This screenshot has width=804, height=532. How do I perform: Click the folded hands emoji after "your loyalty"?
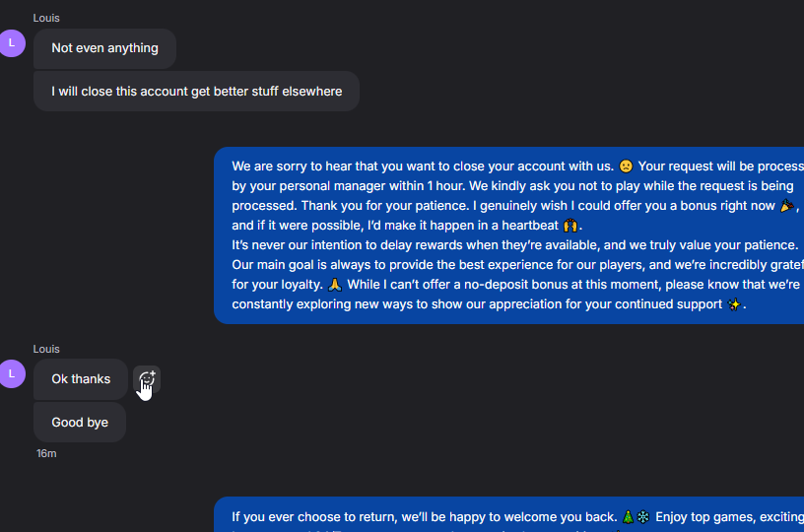(x=335, y=284)
